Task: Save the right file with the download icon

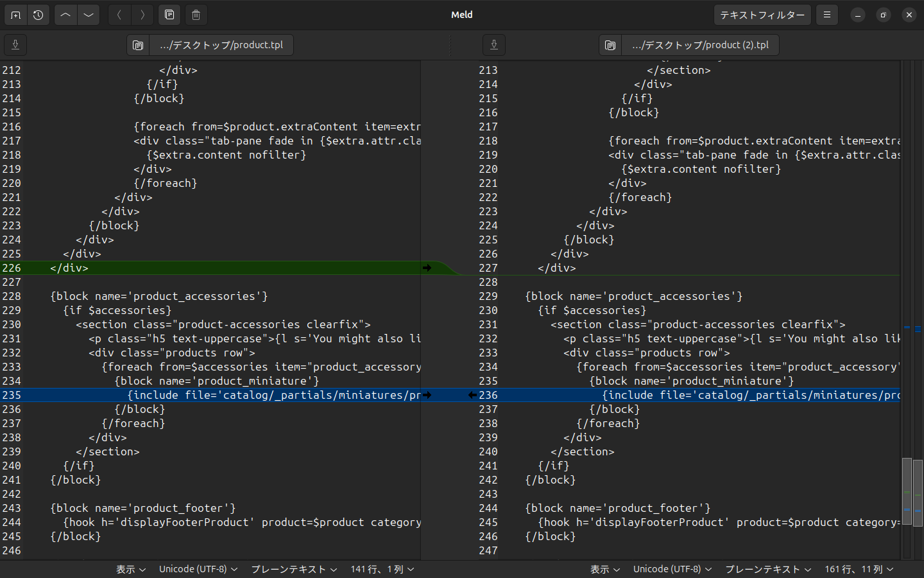Action: (x=494, y=45)
